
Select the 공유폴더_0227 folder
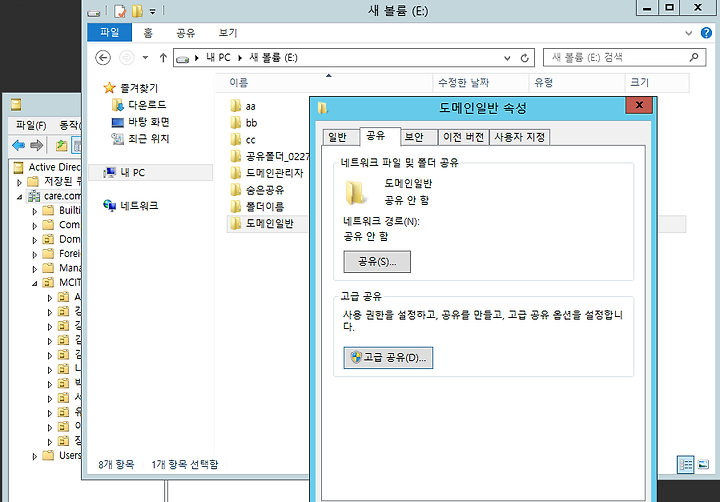270,157
